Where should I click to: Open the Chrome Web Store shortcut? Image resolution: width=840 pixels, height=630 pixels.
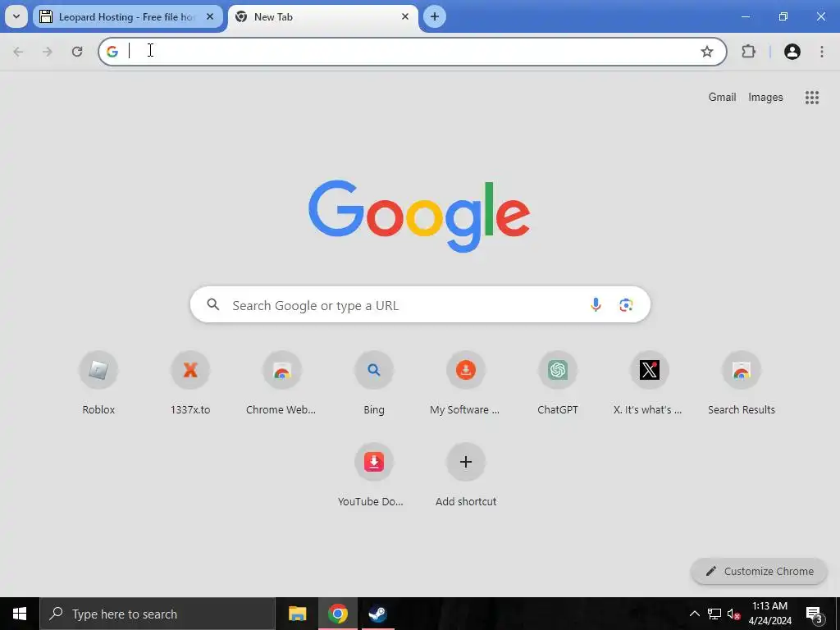[x=282, y=382]
